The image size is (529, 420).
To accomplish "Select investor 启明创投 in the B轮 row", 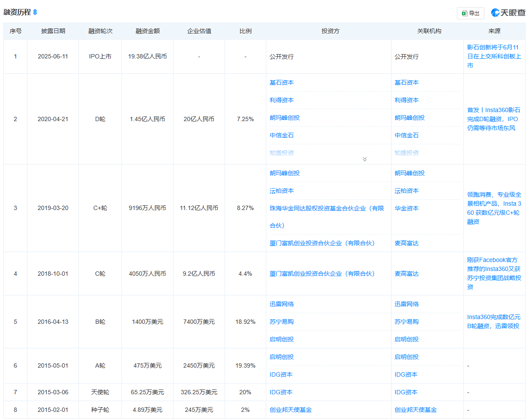I will pyautogui.click(x=282, y=339).
